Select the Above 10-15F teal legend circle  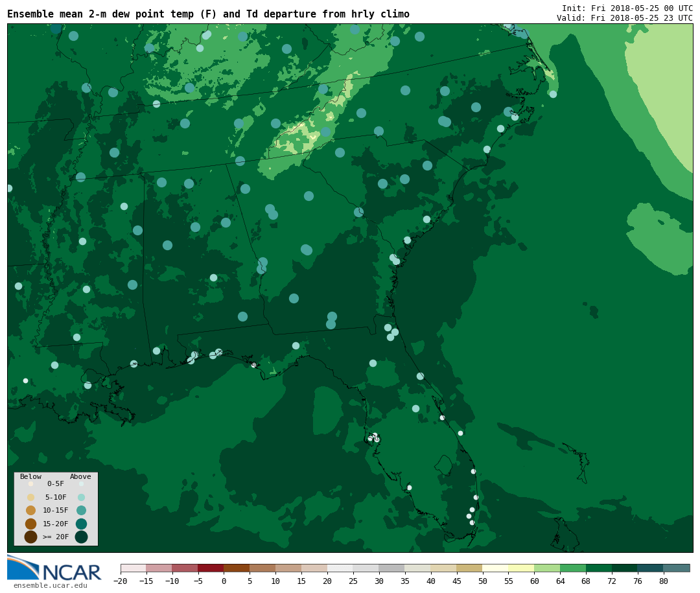click(x=81, y=511)
